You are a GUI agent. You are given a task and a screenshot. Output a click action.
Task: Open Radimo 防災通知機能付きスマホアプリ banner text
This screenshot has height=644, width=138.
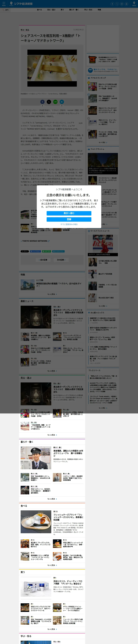[107, 59]
